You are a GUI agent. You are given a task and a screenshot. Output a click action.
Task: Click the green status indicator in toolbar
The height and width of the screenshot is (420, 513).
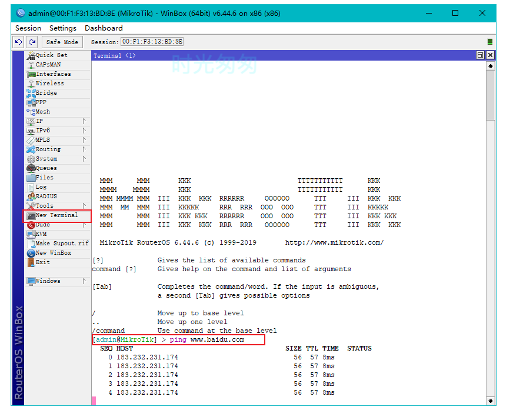point(490,42)
